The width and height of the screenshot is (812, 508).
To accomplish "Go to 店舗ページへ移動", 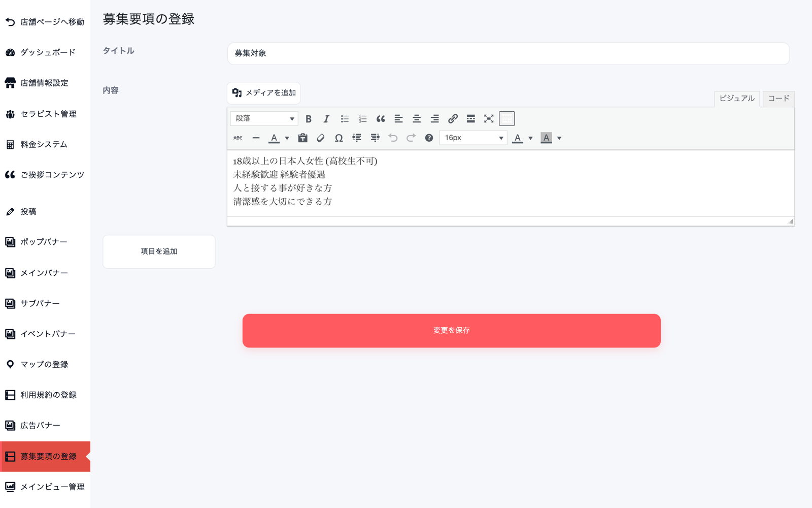I will click(45, 22).
